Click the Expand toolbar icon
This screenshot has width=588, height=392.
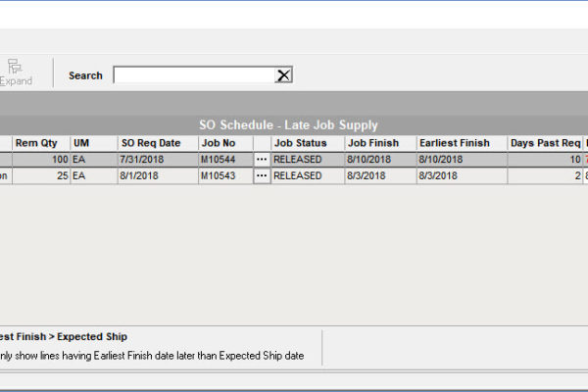(15, 72)
